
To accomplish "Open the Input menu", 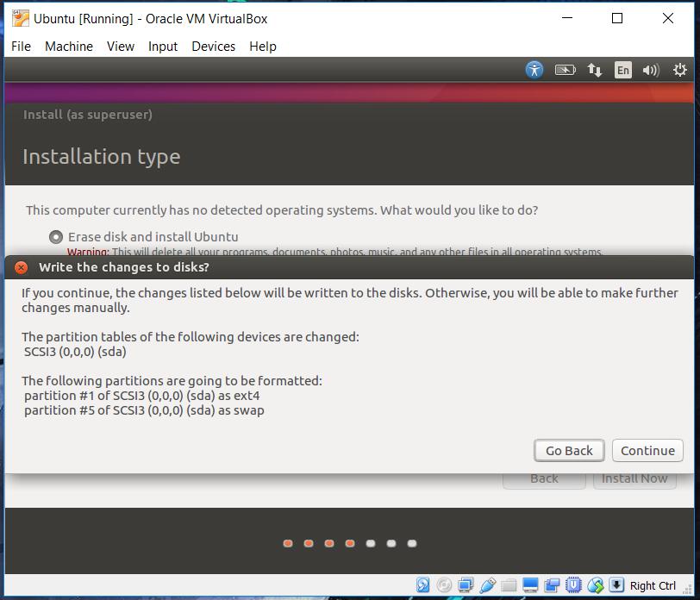I will [x=162, y=47].
